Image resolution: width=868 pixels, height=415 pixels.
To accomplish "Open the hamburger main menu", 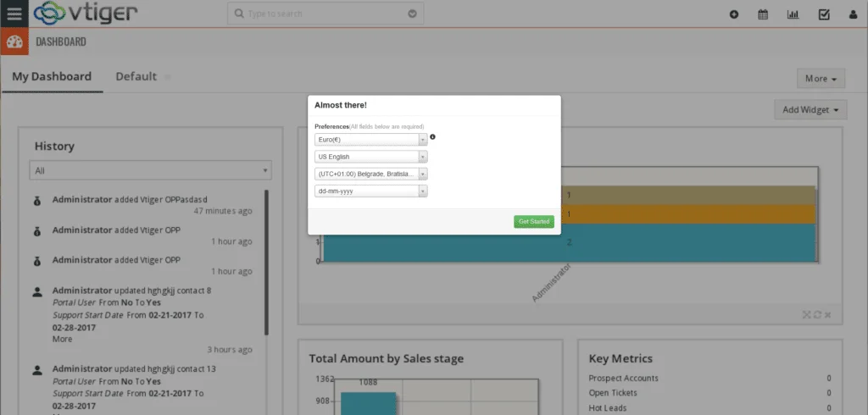I will pyautogui.click(x=14, y=14).
